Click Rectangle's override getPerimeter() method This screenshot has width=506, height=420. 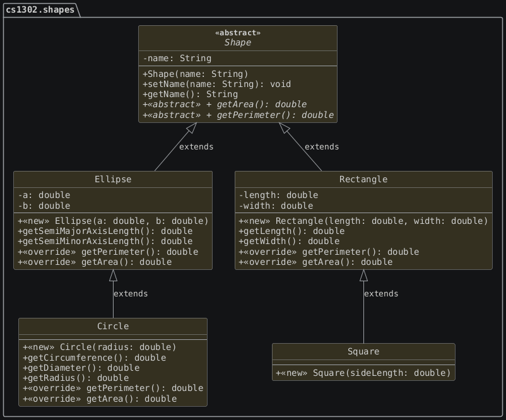click(x=329, y=252)
